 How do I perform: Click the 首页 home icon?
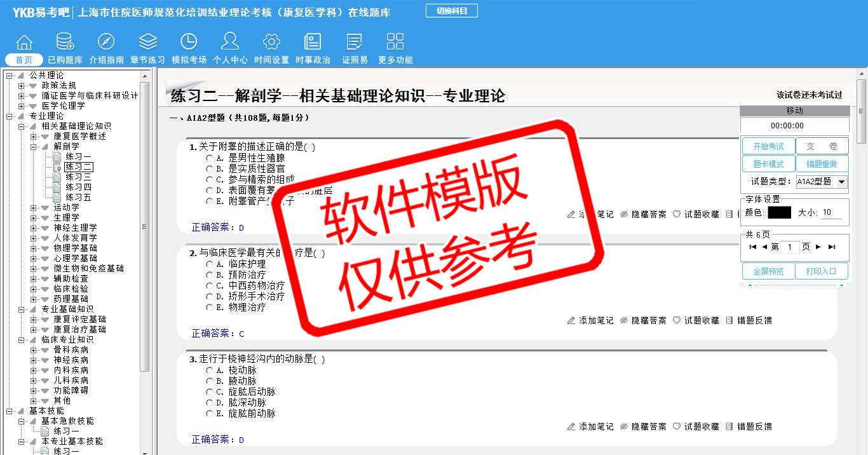[x=24, y=43]
